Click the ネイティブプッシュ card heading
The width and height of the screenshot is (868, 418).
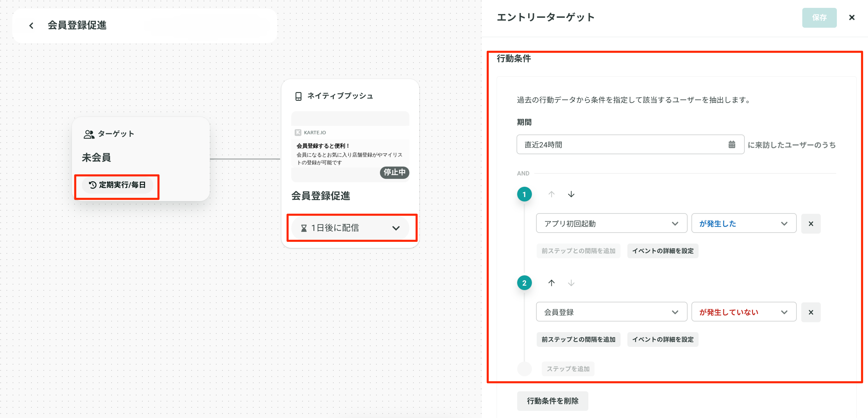coord(340,96)
